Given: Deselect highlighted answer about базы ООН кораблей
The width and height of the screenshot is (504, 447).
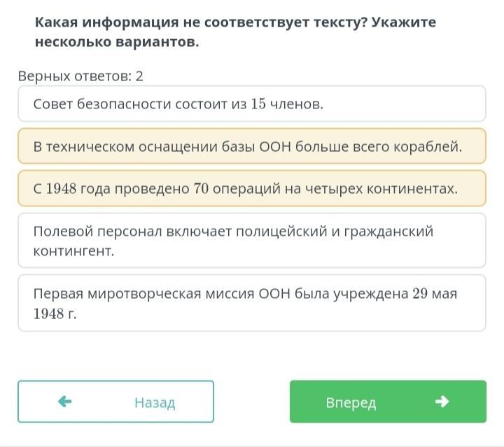Looking at the screenshot, I should [251, 146].
